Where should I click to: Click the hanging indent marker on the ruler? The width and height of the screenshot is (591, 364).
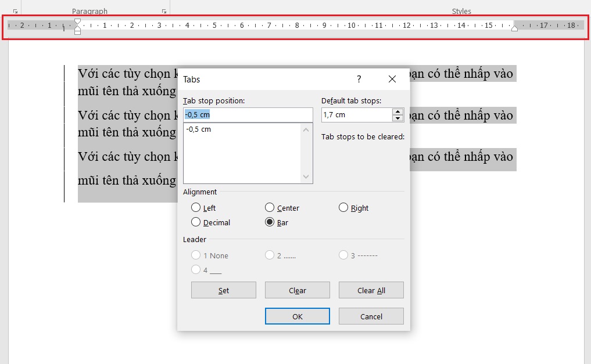[77, 28]
